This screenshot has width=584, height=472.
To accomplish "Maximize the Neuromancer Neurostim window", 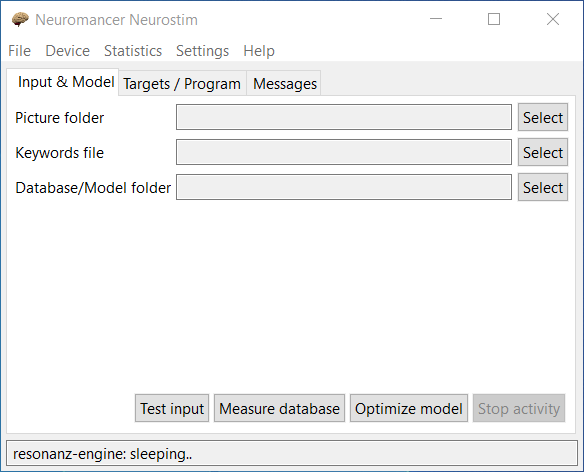I will pos(494,19).
